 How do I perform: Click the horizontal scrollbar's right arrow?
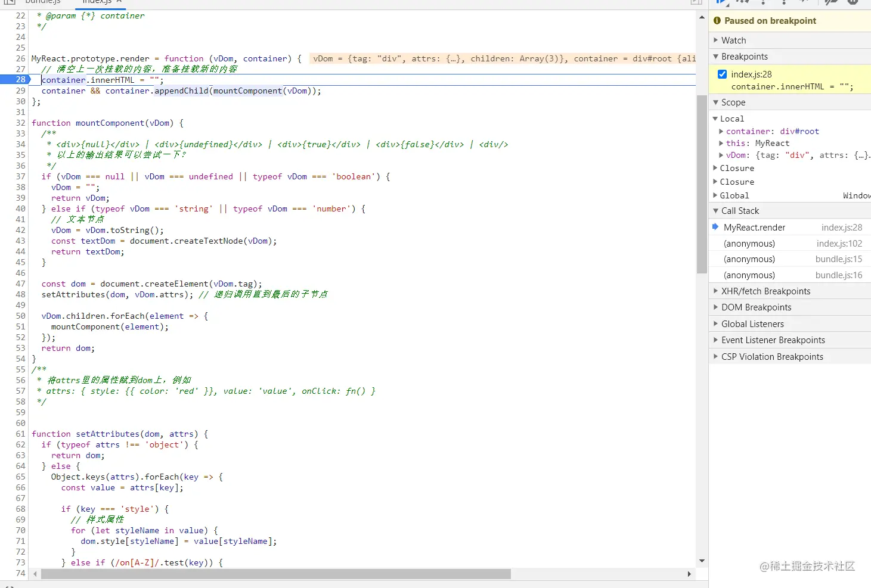tap(689, 574)
